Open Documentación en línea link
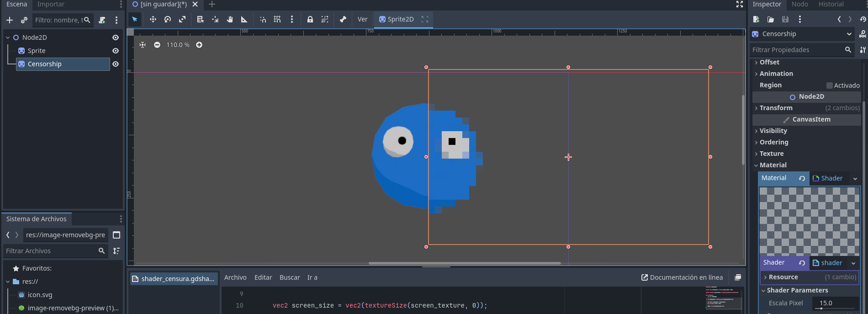 pyautogui.click(x=682, y=277)
